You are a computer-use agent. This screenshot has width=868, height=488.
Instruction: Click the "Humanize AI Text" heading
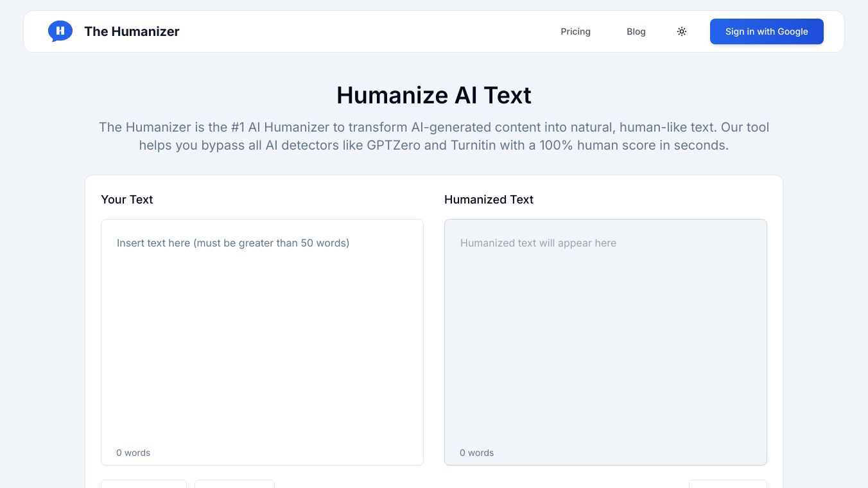[434, 95]
